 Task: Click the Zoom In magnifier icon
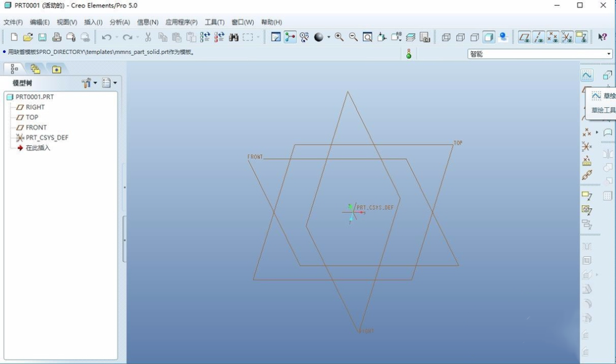pos(339,37)
